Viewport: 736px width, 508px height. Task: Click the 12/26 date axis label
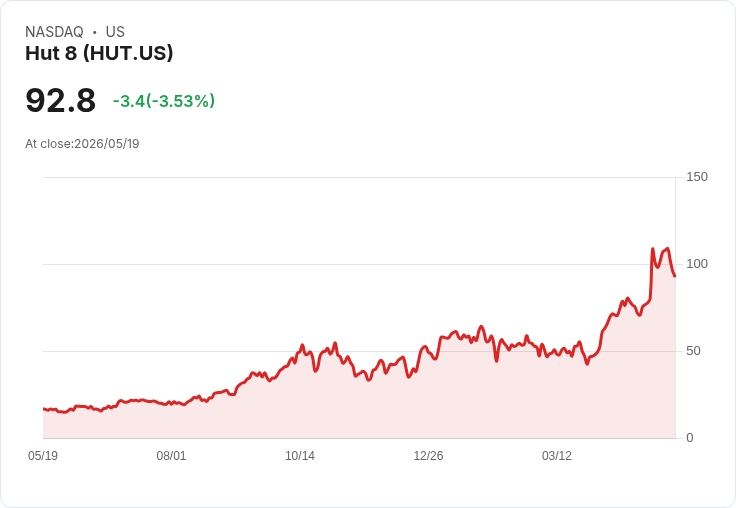click(428, 456)
